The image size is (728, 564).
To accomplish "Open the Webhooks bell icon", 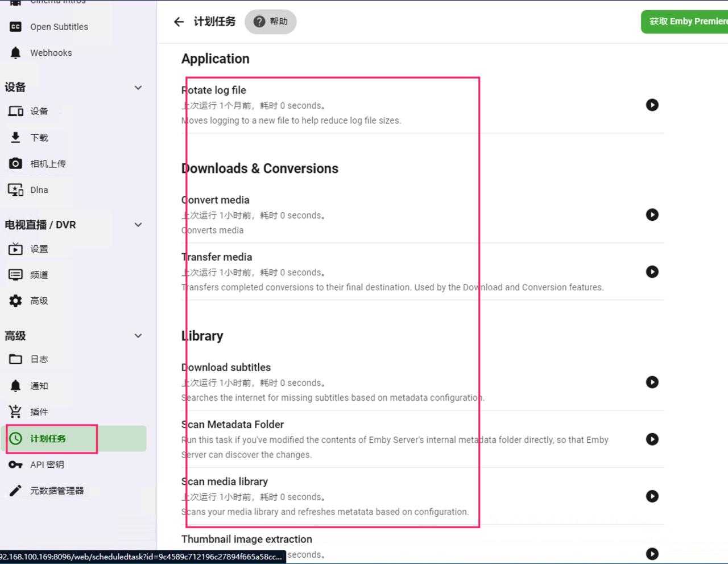I will pyautogui.click(x=16, y=53).
